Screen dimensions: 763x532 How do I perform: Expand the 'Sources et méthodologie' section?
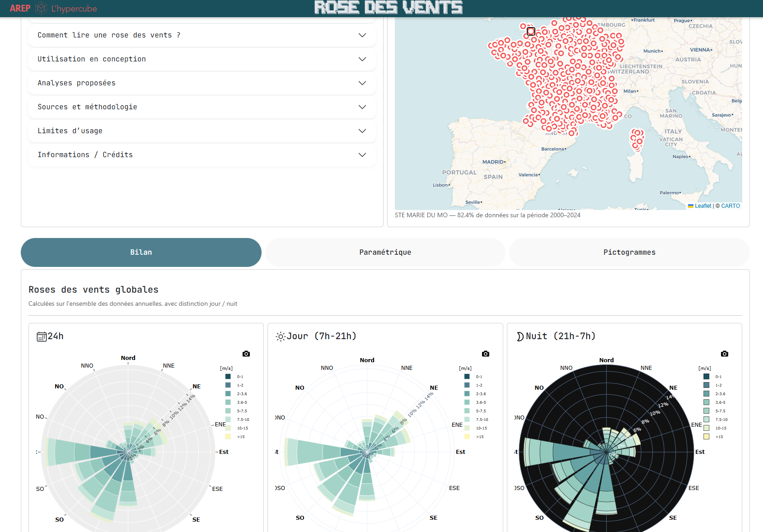202,107
